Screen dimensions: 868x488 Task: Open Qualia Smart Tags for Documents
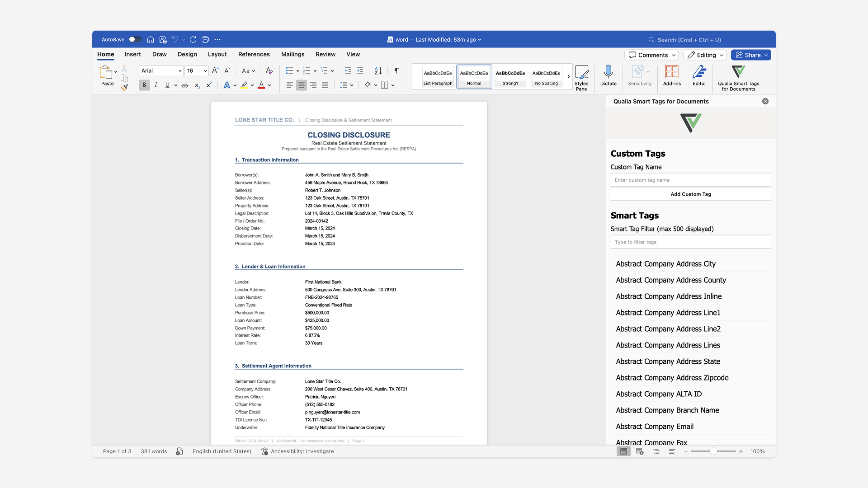point(739,78)
